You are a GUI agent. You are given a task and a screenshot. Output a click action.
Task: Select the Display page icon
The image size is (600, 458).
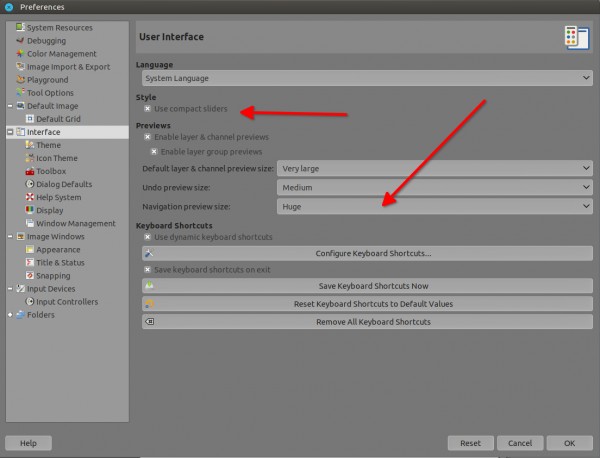(29, 210)
